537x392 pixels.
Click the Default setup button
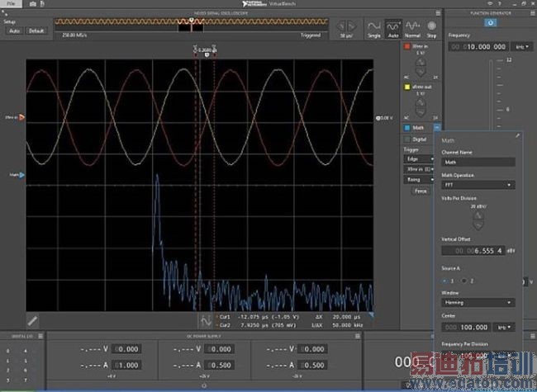tap(36, 31)
